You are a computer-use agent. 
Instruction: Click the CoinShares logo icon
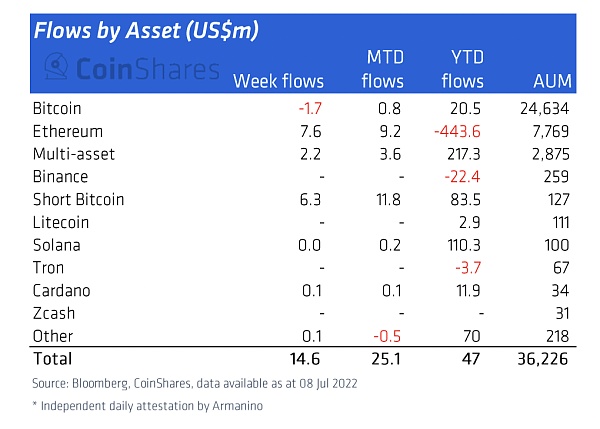click(x=57, y=66)
